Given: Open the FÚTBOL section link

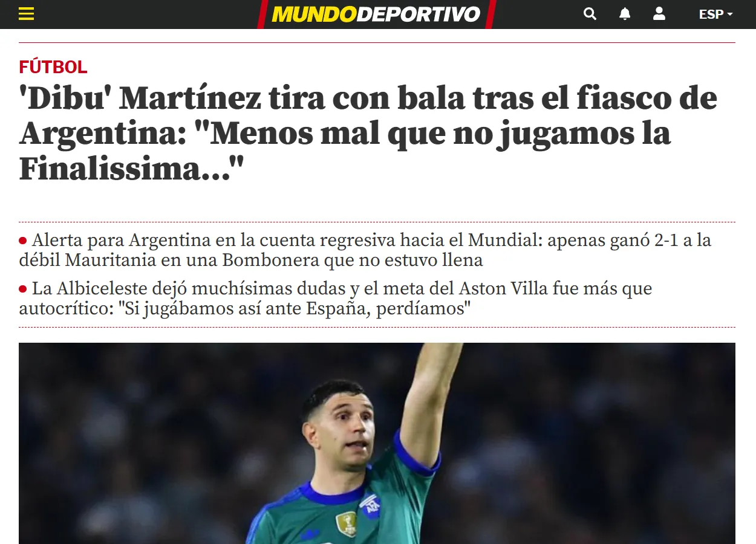Looking at the screenshot, I should tap(53, 67).
